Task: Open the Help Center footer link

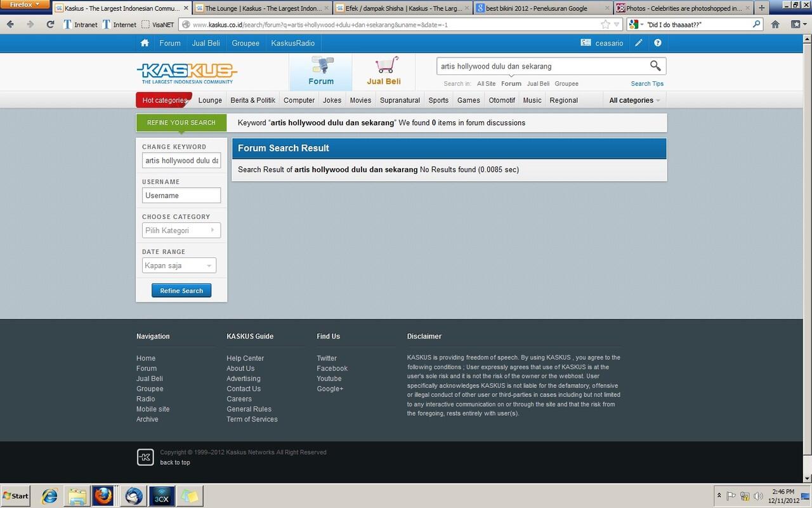Action: pyautogui.click(x=245, y=358)
